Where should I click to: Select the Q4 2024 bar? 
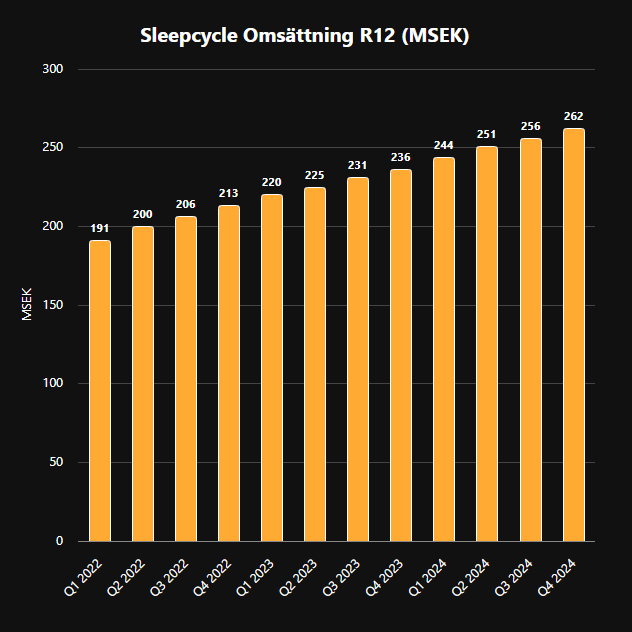pyautogui.click(x=574, y=335)
